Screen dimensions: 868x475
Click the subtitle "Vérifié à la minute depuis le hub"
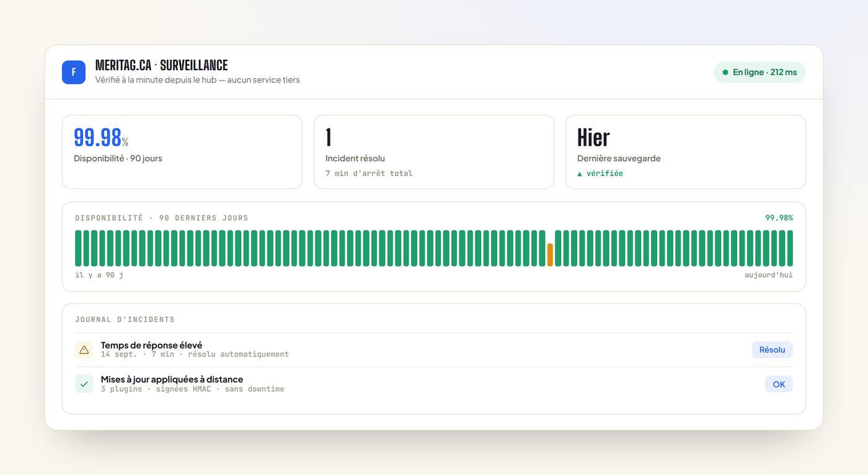point(154,80)
